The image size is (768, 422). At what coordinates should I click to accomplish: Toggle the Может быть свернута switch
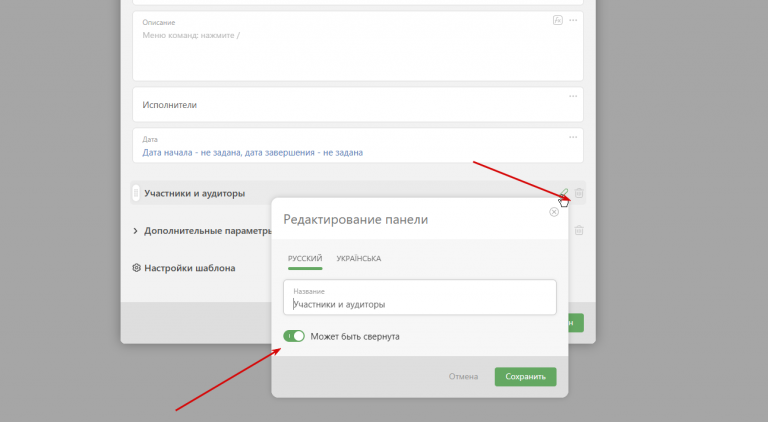tap(294, 336)
